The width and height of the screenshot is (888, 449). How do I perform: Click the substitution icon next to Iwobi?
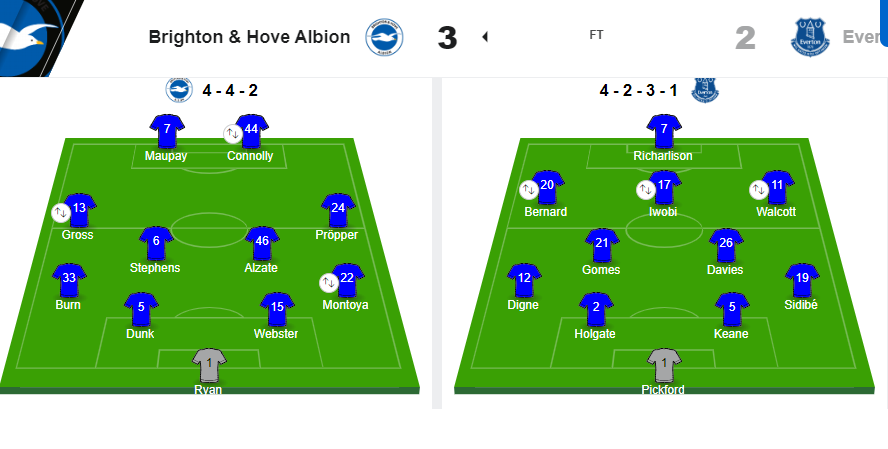(646, 190)
